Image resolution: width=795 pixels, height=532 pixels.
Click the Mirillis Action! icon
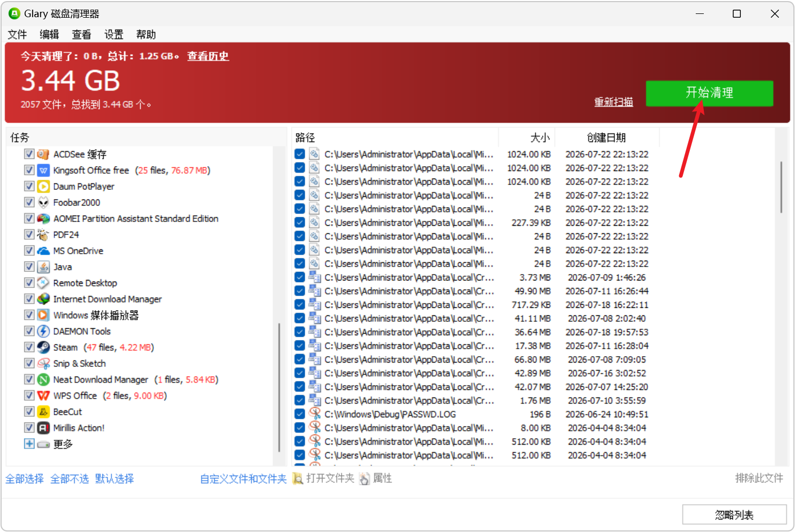(x=43, y=428)
